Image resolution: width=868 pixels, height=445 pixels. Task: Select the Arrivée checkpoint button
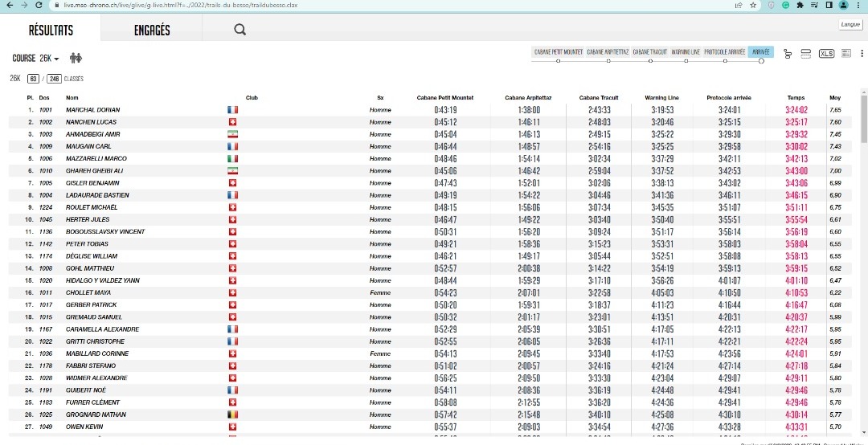point(760,51)
